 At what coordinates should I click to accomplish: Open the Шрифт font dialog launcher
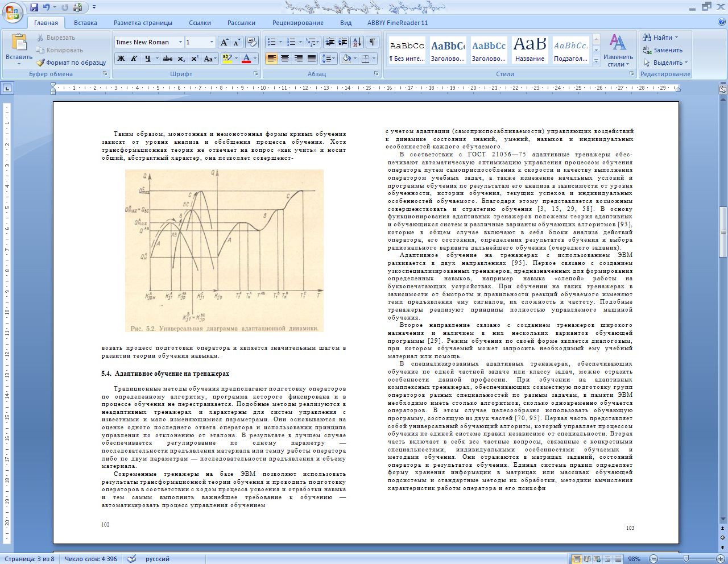(x=256, y=74)
